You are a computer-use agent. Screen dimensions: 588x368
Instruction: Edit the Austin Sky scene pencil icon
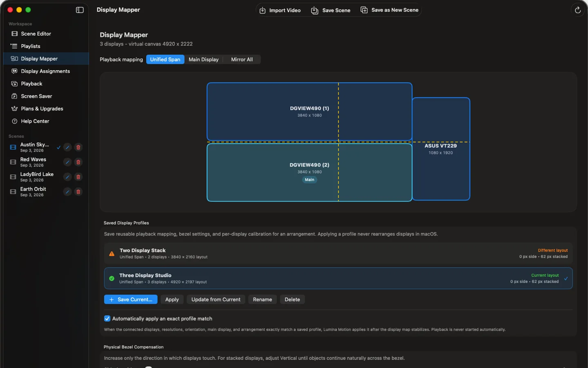click(67, 147)
